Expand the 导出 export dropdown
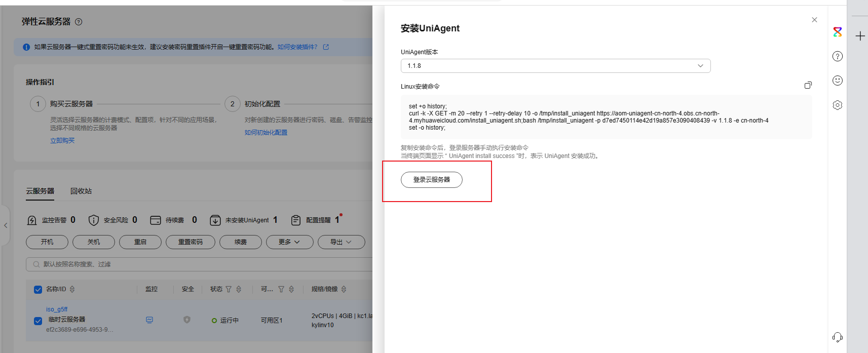868x353 pixels. tap(341, 242)
